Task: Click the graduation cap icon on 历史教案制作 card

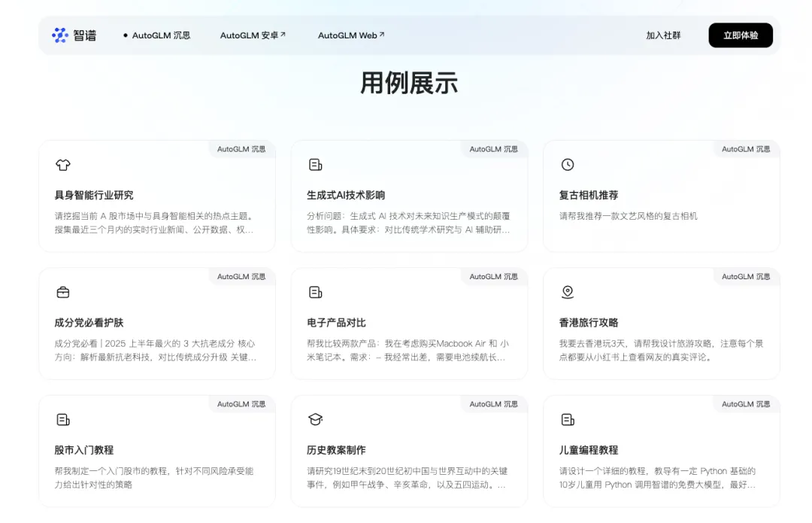Action: pyautogui.click(x=315, y=419)
